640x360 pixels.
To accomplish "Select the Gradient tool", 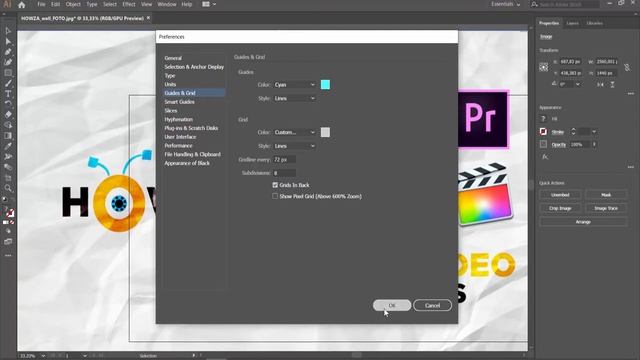I will [x=8, y=136].
